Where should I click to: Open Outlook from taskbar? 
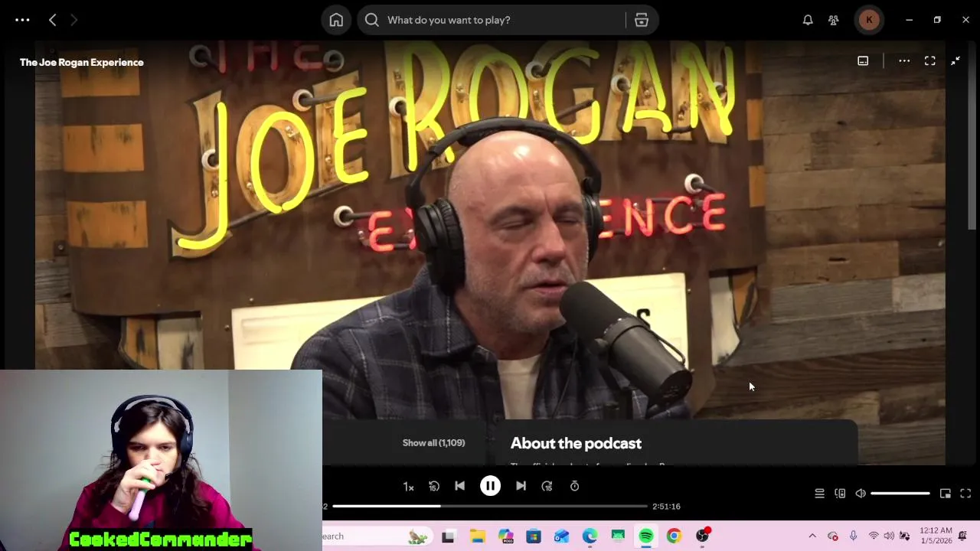click(561, 536)
